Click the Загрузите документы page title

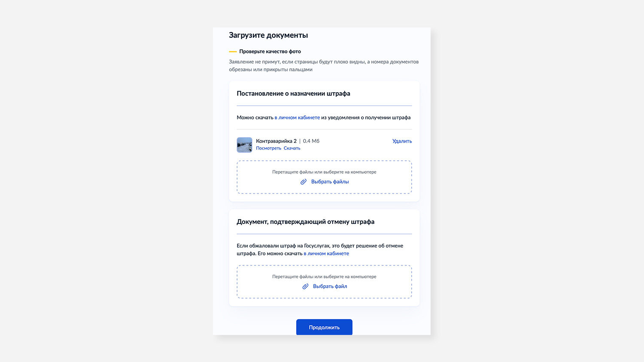pyautogui.click(x=268, y=35)
